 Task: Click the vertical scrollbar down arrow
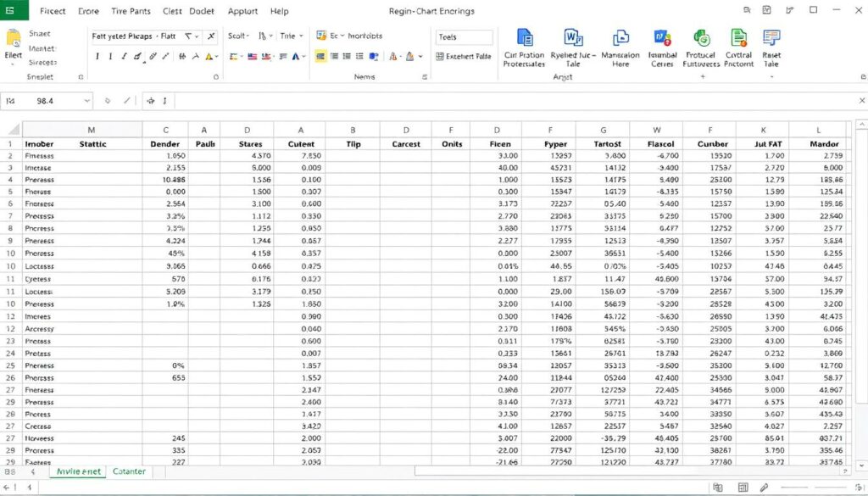click(861, 466)
